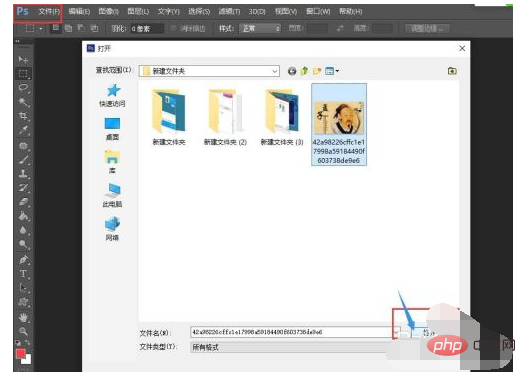Click the 调整边缘 refine edge button

click(427, 29)
